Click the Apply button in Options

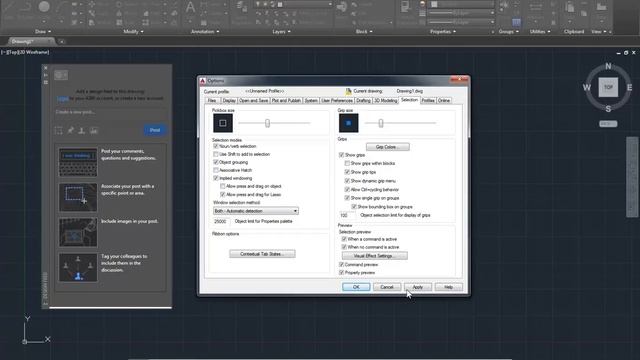click(418, 287)
